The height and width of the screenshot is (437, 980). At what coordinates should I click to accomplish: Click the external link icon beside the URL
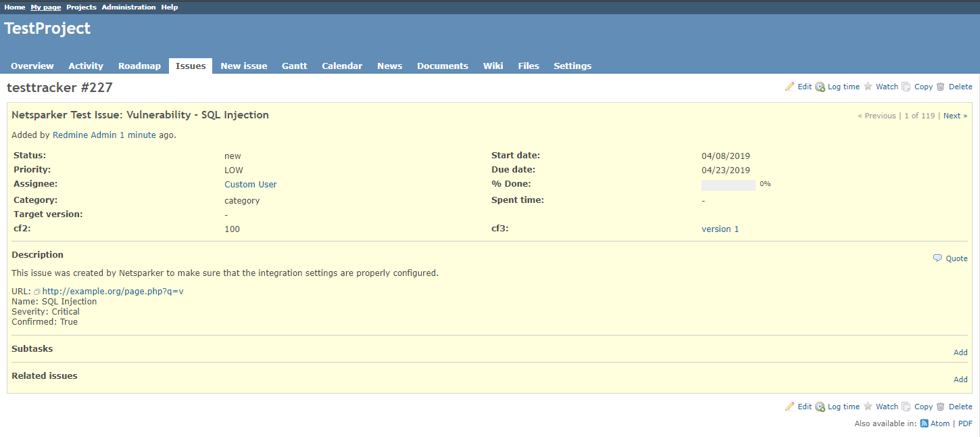37,291
